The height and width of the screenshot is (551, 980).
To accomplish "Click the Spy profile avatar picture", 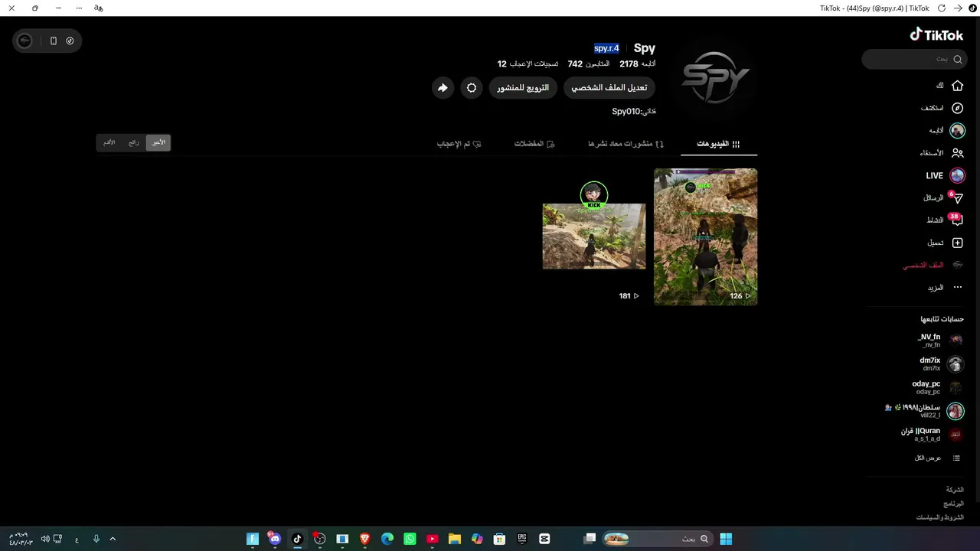I will [x=716, y=77].
